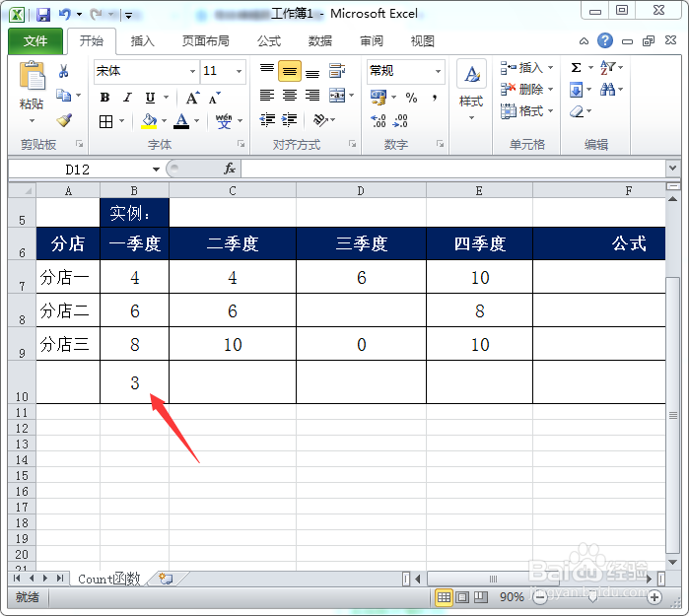Image resolution: width=689 pixels, height=616 pixels.
Task: Open the Paste options dropdown arrow
Action: [32, 121]
